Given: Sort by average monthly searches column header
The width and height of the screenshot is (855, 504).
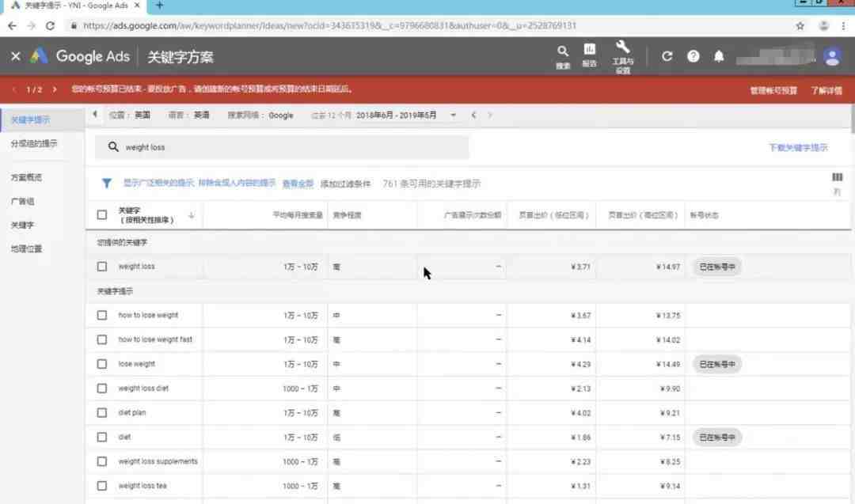Looking at the screenshot, I should (298, 215).
